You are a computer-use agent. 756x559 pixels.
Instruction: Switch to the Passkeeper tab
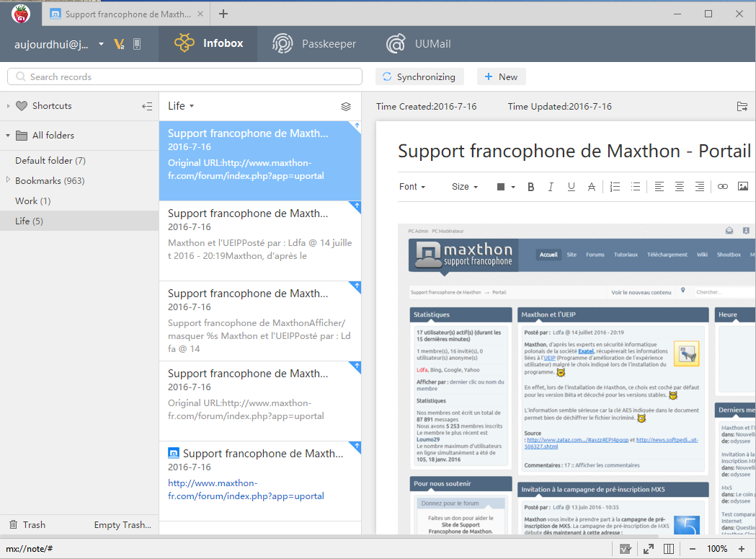coord(314,43)
